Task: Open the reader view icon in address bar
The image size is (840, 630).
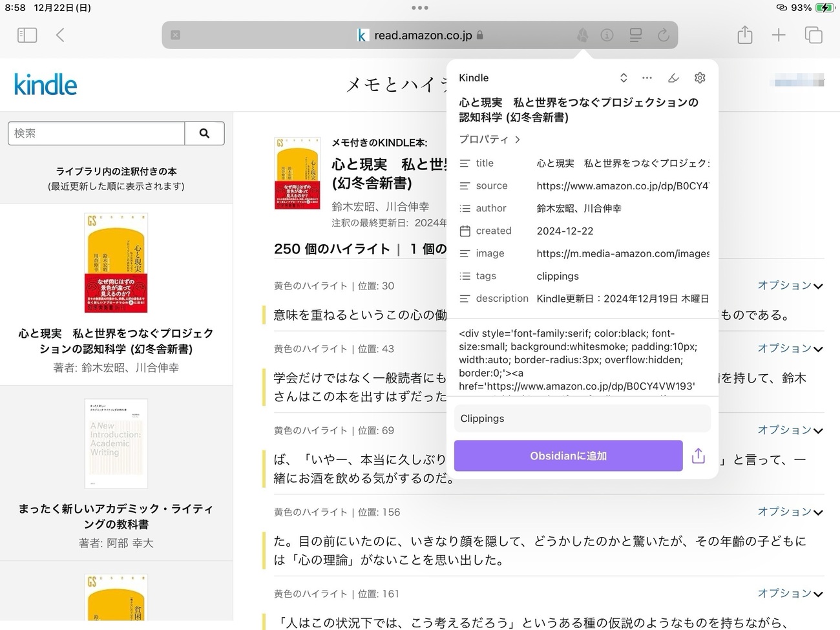Action: click(x=636, y=35)
